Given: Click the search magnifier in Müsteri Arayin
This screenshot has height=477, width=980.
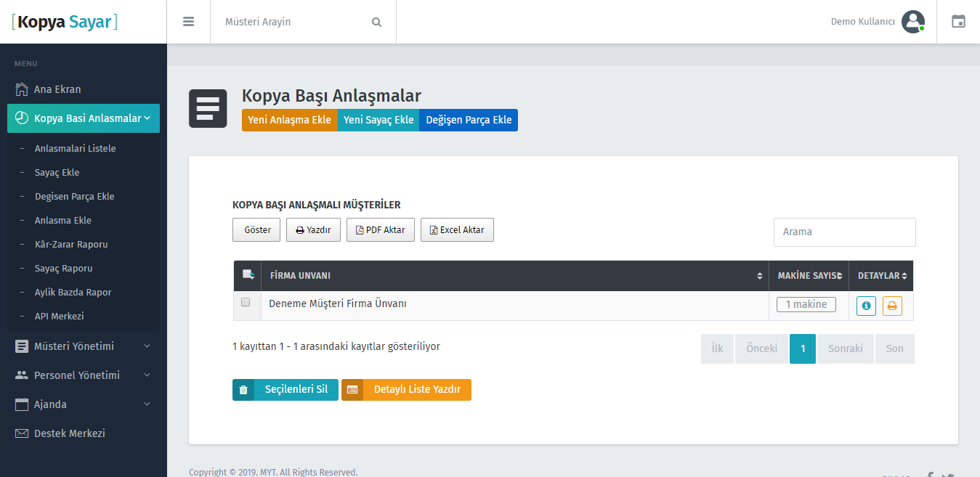Looking at the screenshot, I should click(376, 22).
